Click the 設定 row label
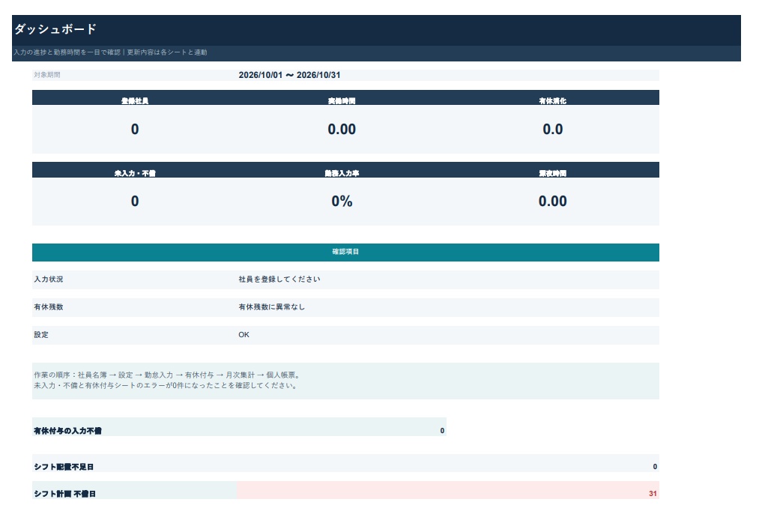 pos(41,335)
